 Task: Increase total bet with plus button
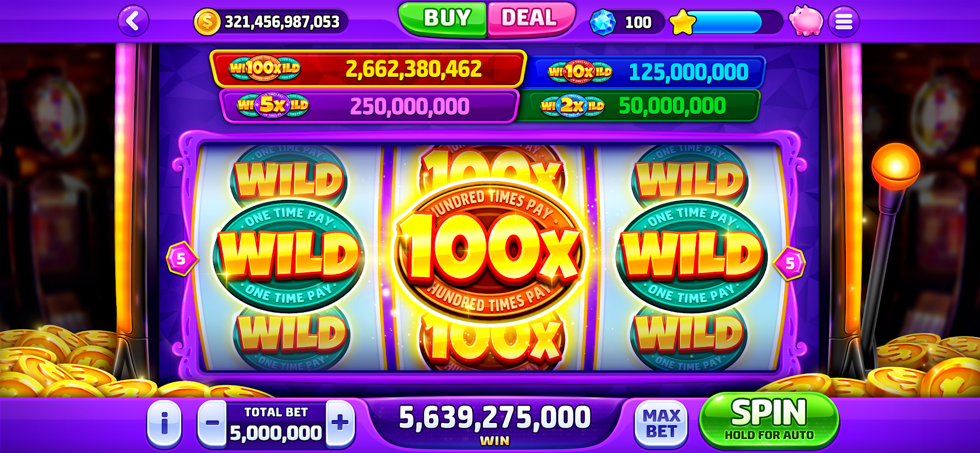(x=340, y=422)
